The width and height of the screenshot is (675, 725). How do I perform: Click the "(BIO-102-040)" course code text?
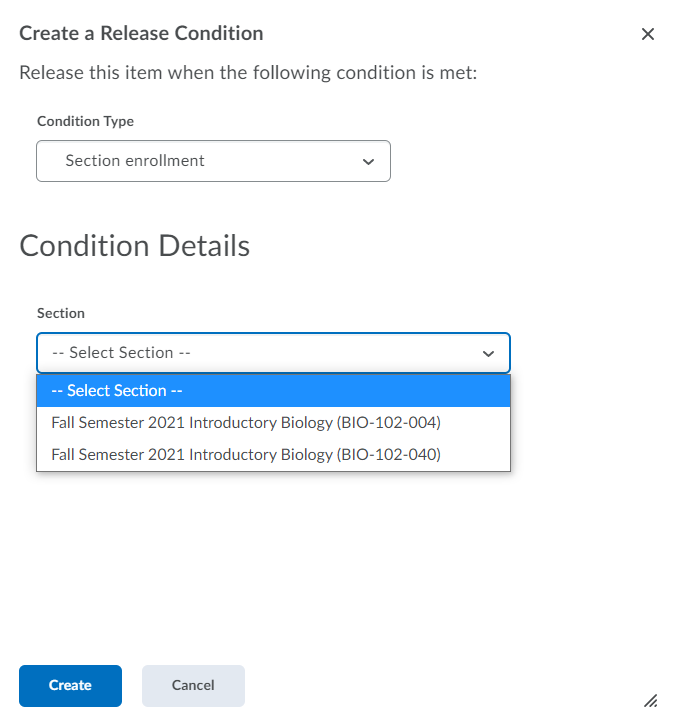tap(389, 455)
